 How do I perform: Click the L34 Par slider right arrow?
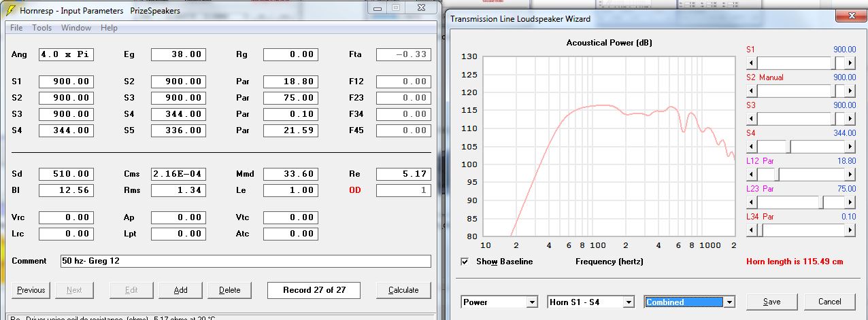coord(851,230)
